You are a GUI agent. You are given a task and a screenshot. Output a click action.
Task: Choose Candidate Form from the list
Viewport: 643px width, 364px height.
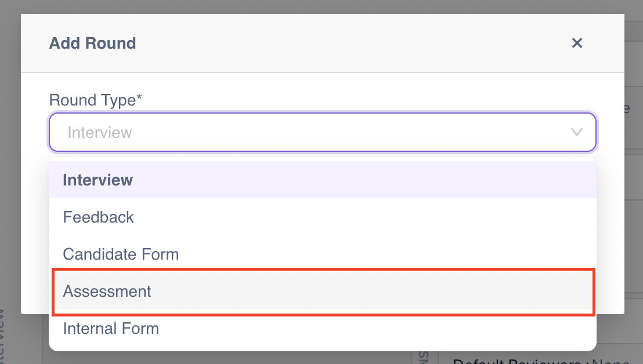pos(120,254)
